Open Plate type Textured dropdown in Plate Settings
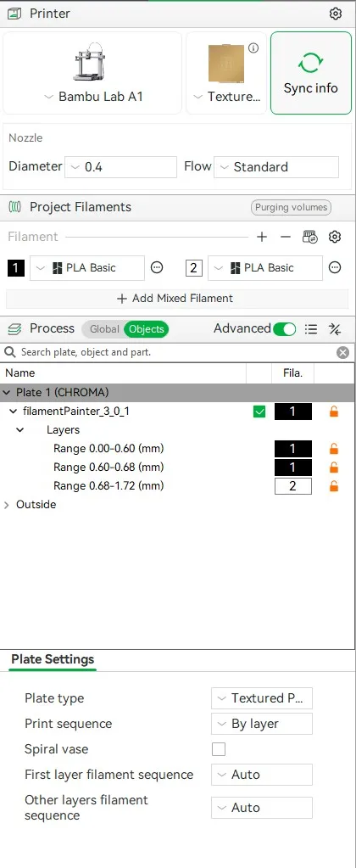 tap(261, 698)
